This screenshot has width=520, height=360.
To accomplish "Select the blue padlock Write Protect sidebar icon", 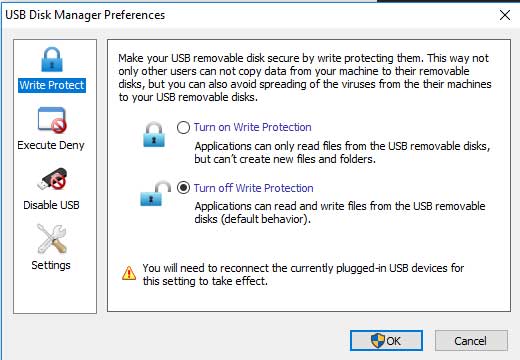I will point(52,60).
